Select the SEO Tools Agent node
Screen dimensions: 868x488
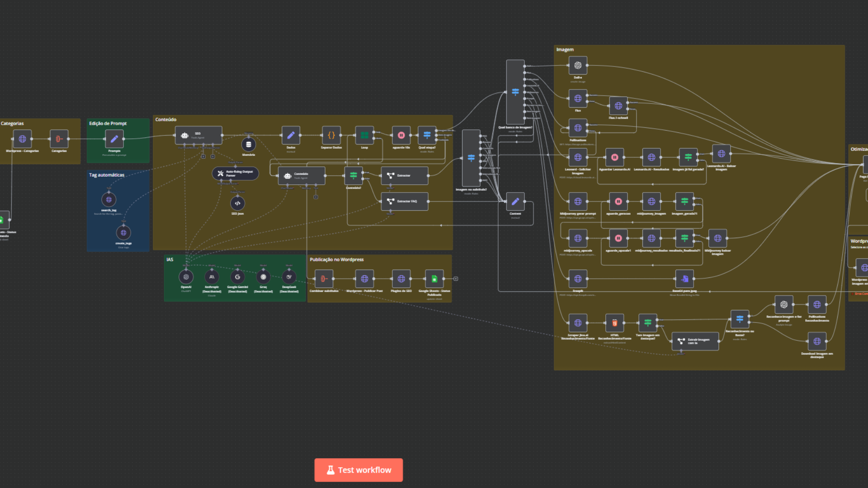tap(198, 135)
